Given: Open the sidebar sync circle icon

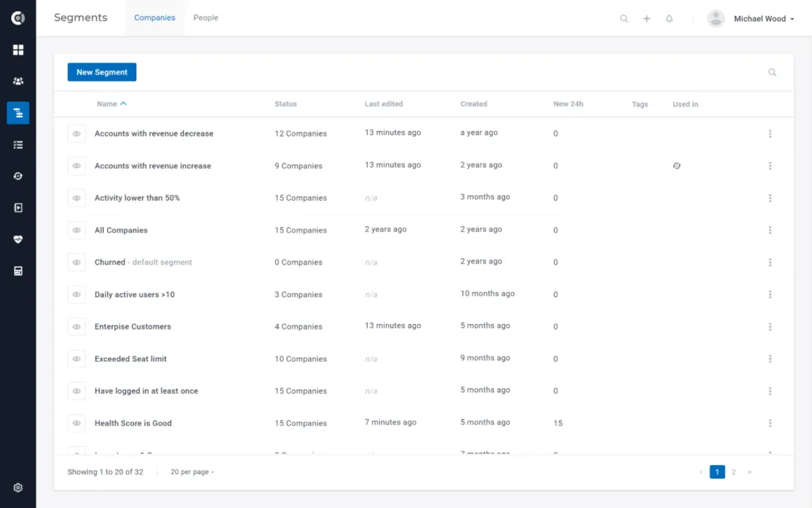Looking at the screenshot, I should click(x=18, y=176).
